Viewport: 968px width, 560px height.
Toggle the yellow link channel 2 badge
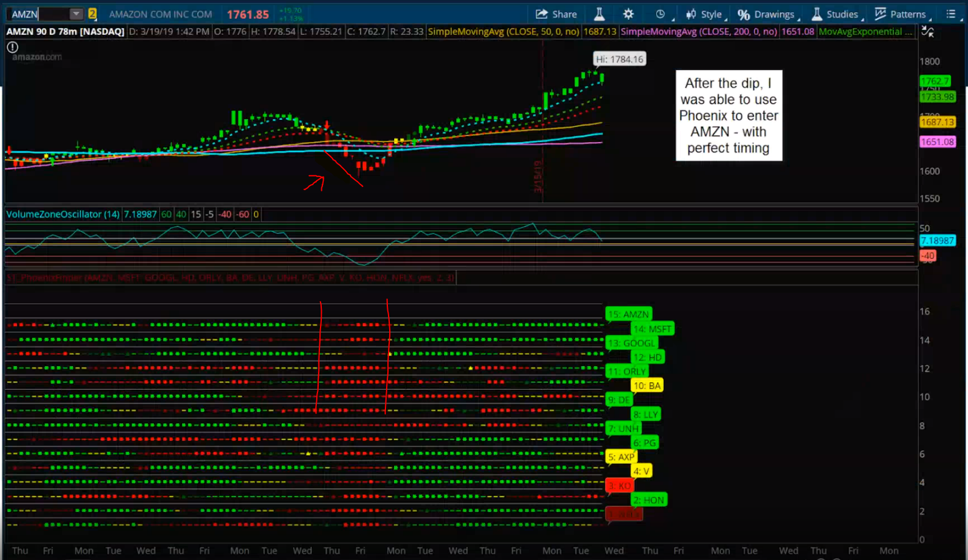click(92, 13)
